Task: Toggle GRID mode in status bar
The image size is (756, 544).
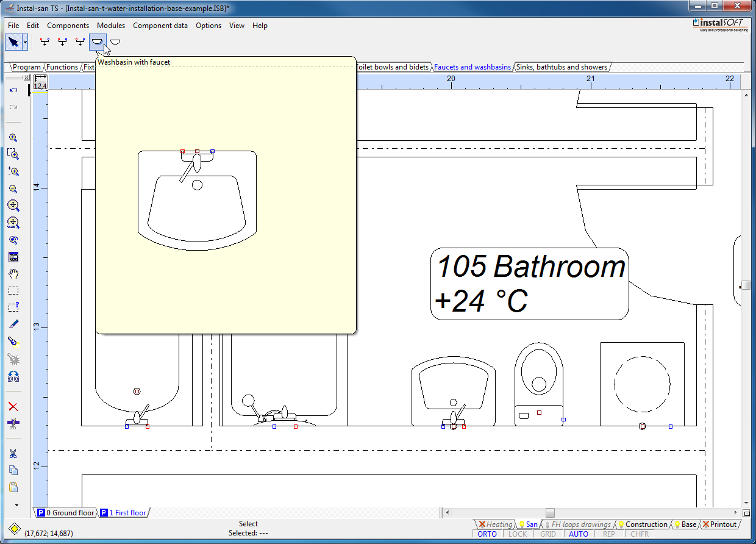Action: coord(548,534)
